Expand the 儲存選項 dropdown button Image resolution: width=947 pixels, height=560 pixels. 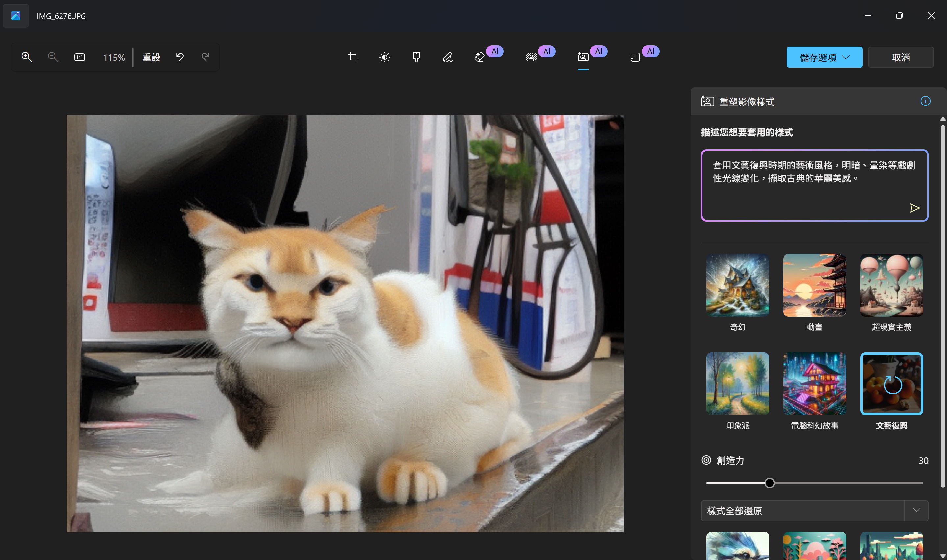824,58
